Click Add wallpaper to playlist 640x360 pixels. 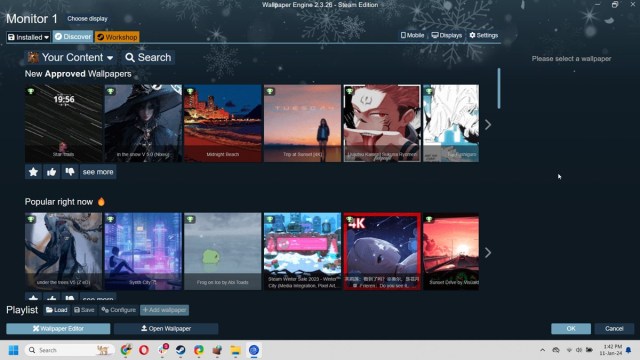pyautogui.click(x=164, y=310)
